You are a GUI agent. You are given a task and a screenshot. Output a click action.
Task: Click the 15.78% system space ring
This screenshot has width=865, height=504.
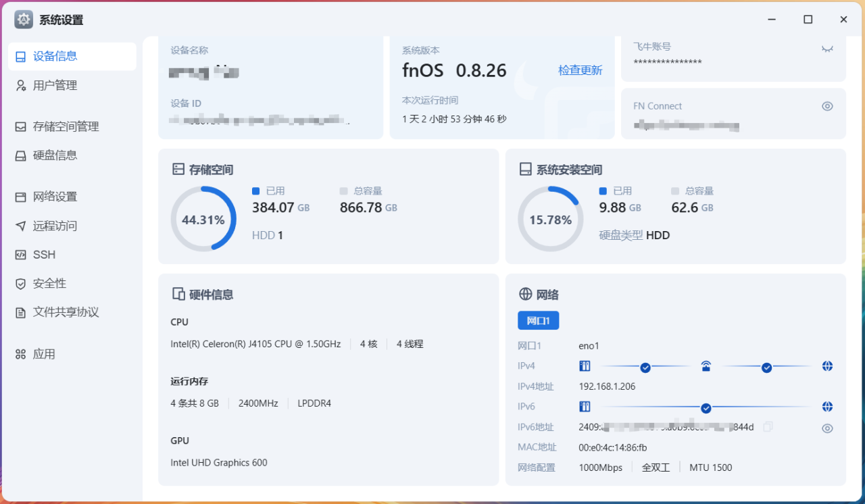pyautogui.click(x=551, y=218)
